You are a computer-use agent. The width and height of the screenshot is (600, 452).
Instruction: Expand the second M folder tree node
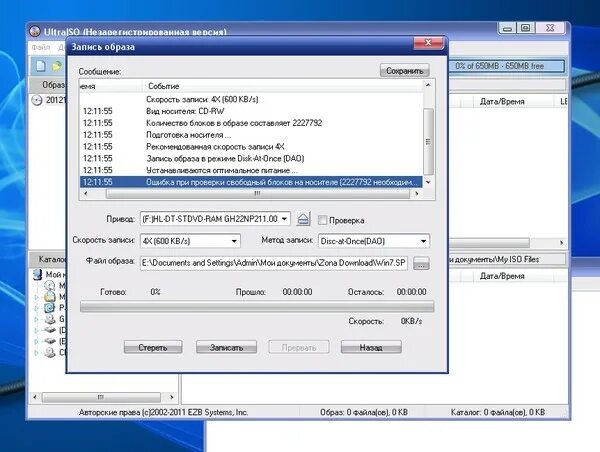(37, 297)
